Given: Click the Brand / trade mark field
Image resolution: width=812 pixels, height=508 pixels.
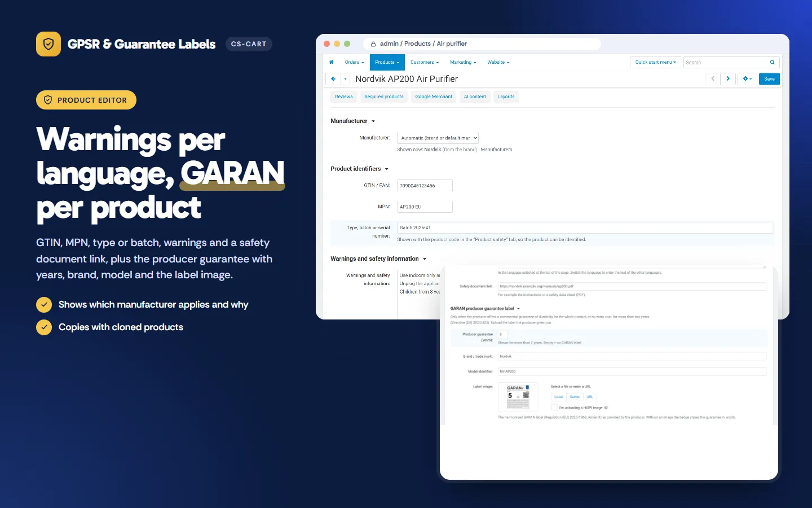Looking at the screenshot, I should tap(632, 356).
